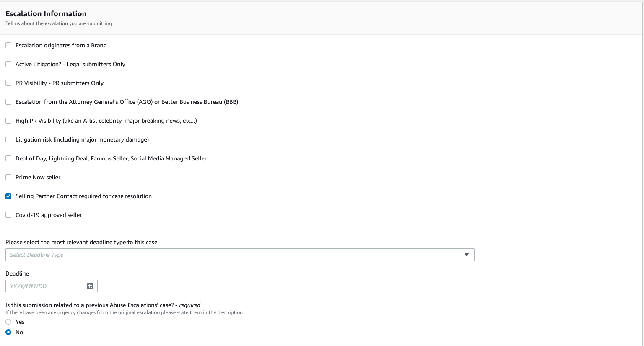
Task: Enable High PR Visibility checkbox
Action: click(x=8, y=121)
